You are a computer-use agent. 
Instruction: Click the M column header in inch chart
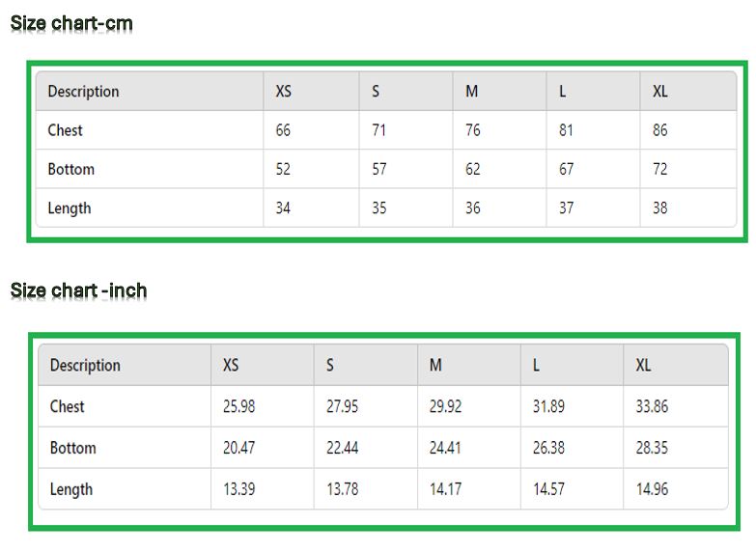(x=435, y=365)
